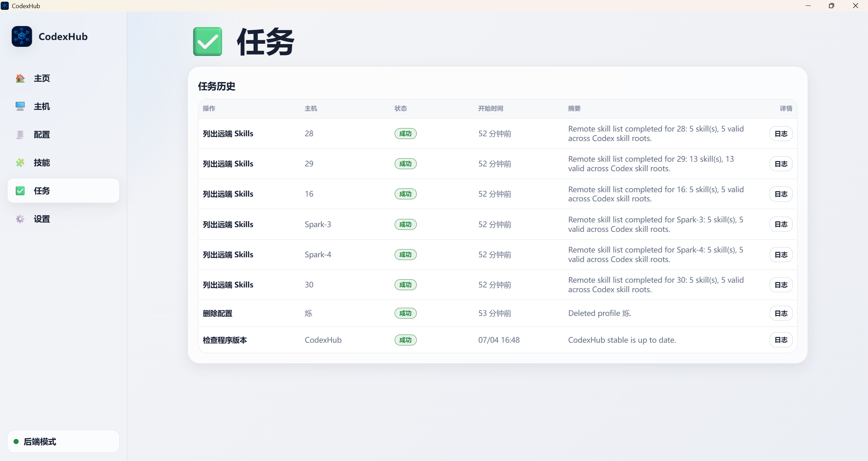Click the green checkmark tasks sidebar icon
868x461 pixels.
[x=20, y=191]
